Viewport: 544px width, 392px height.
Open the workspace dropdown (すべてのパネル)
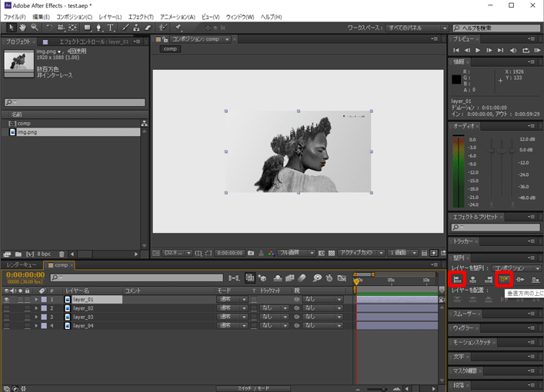point(417,28)
